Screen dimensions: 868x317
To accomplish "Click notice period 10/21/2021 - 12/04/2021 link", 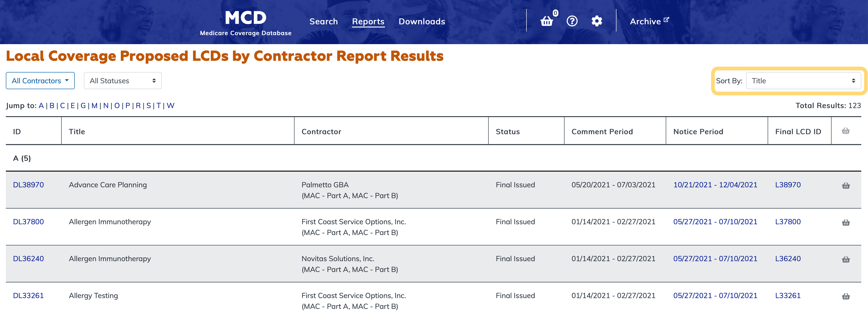I will click(x=715, y=185).
